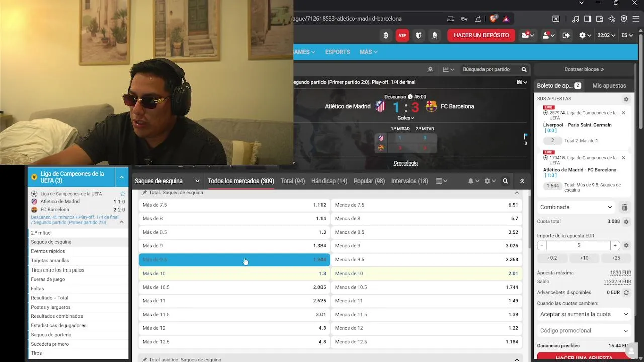
Task: Favorite Liga de Campeones with star icon
Action: click(x=122, y=194)
